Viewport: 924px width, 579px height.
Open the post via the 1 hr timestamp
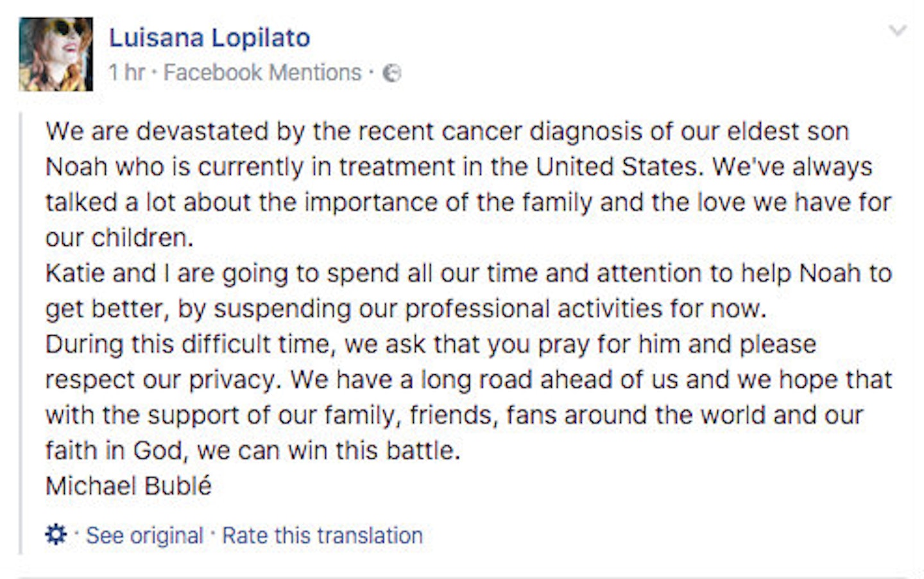pyautogui.click(x=126, y=73)
